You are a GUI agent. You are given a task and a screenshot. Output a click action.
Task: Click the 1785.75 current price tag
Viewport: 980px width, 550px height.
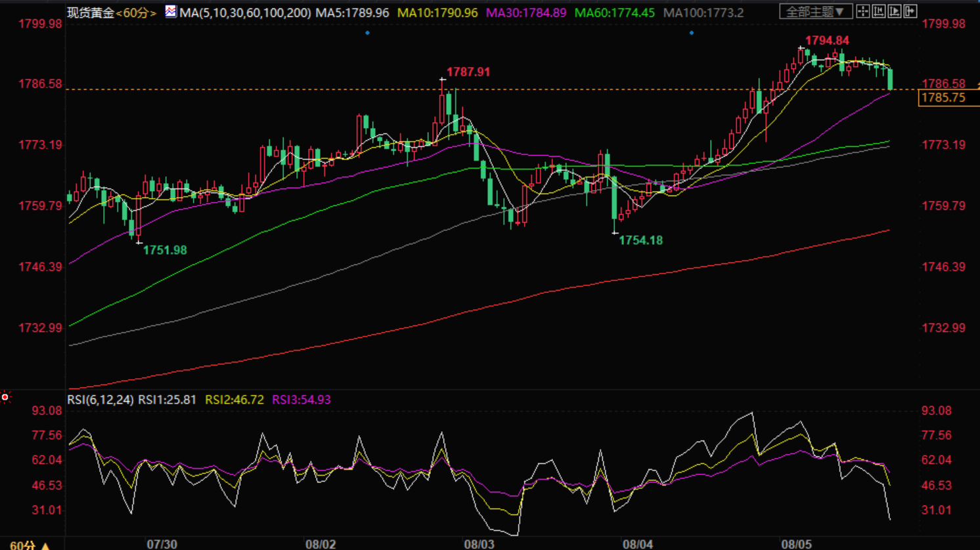click(944, 98)
